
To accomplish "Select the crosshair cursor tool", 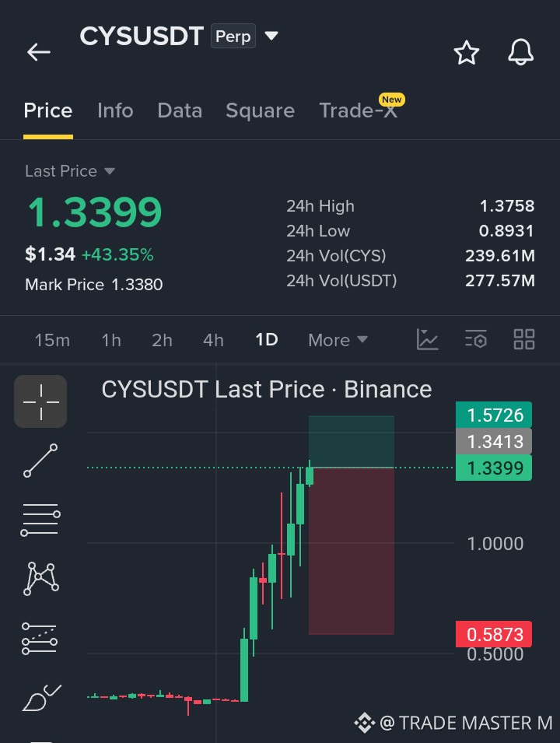I will (x=40, y=401).
